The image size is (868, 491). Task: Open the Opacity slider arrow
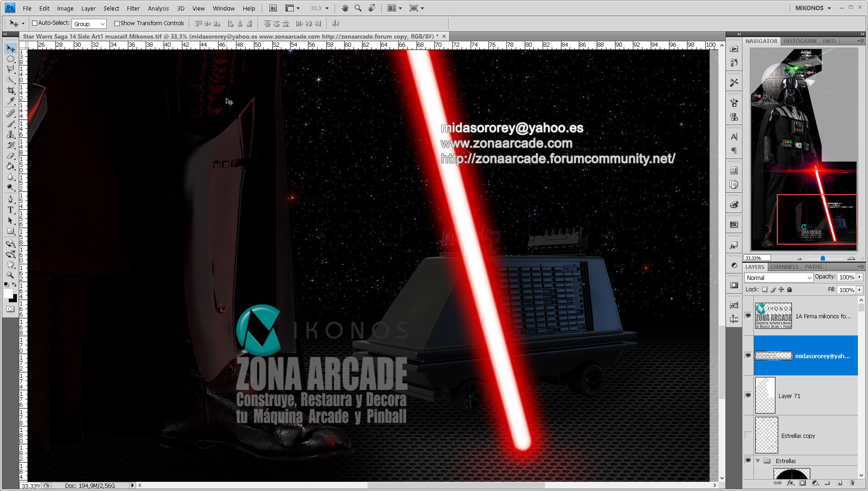(860, 277)
